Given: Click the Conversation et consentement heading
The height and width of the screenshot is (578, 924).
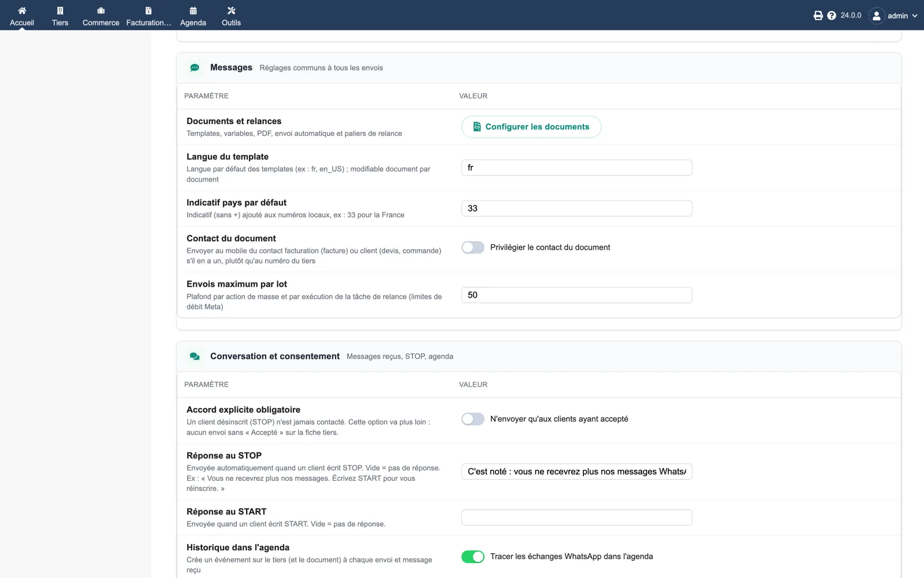Looking at the screenshot, I should point(275,357).
